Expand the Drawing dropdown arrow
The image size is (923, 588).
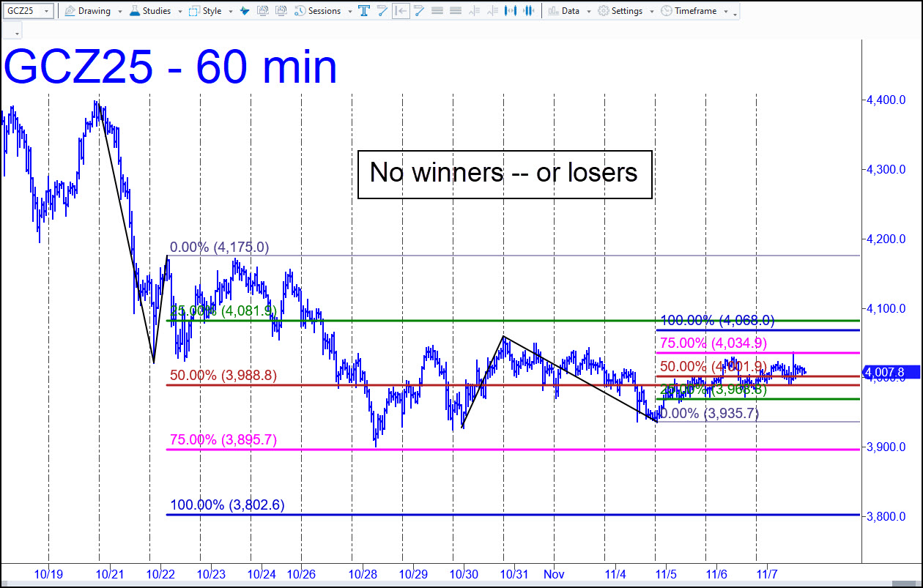(x=119, y=11)
